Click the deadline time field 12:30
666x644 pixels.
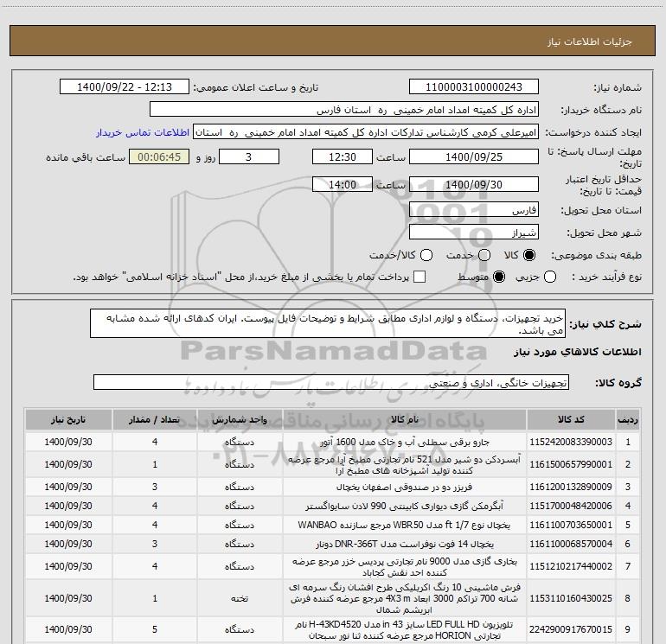click(x=343, y=156)
